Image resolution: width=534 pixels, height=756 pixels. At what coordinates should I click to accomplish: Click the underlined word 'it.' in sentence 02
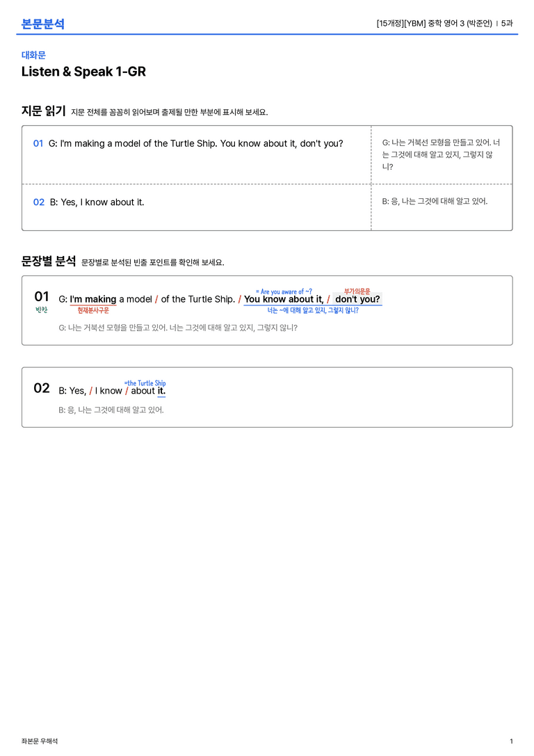point(161,391)
